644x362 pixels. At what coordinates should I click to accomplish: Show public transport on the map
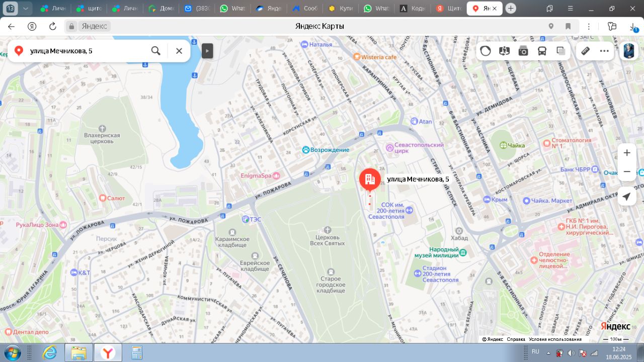(x=542, y=51)
